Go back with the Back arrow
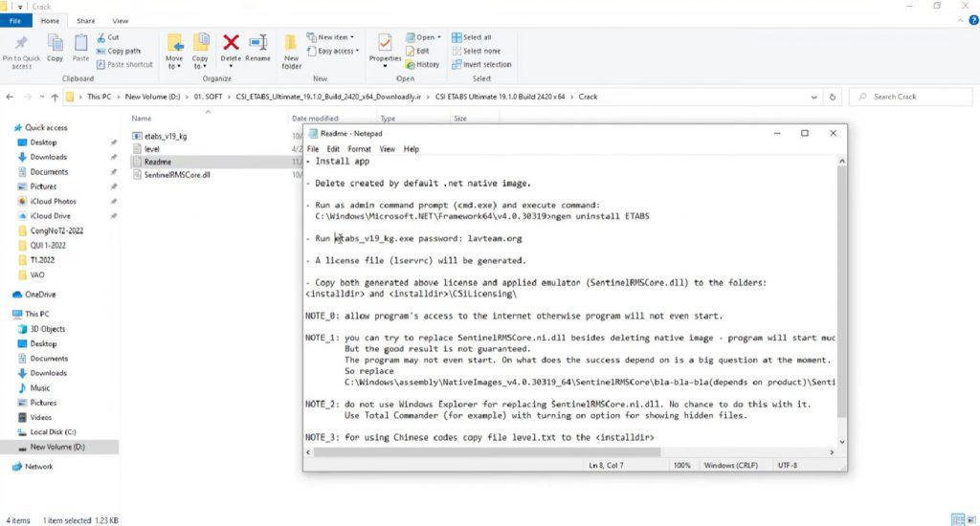 10,97
